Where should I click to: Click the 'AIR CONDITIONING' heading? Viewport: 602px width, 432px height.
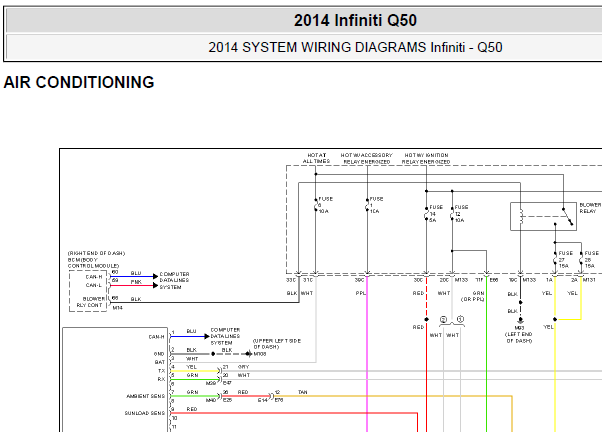[x=79, y=82]
